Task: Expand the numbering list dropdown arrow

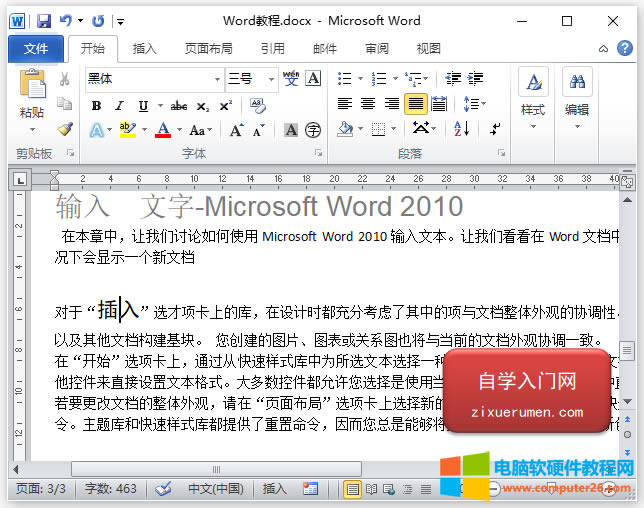Action: (395, 78)
